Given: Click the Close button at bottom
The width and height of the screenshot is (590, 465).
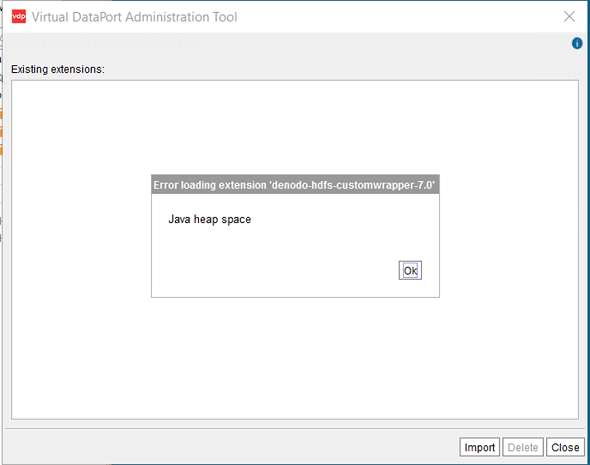Looking at the screenshot, I should [x=565, y=447].
